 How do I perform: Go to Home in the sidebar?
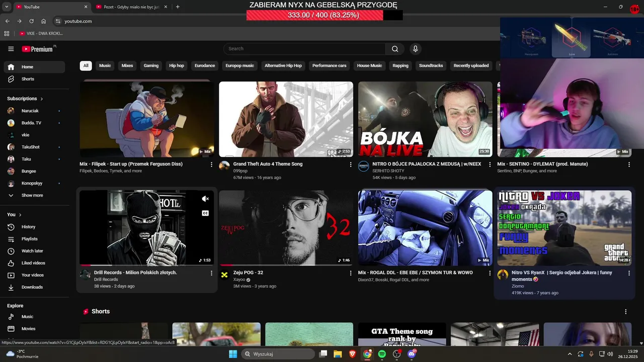(34, 67)
